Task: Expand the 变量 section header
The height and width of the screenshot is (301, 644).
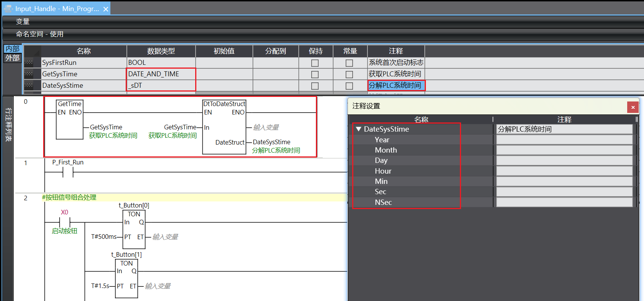Action: pos(23,21)
